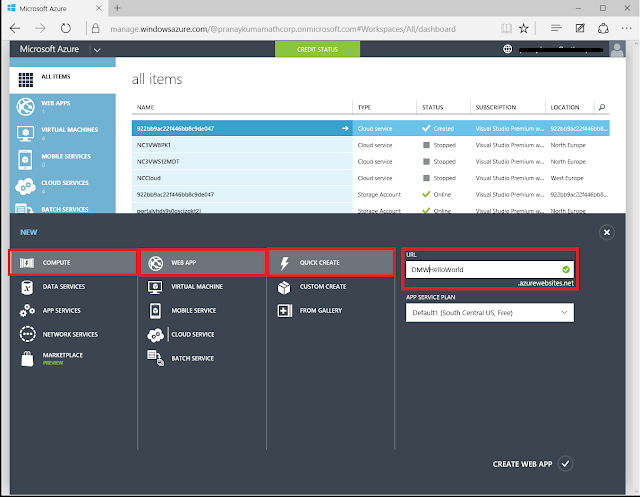Select the NCCloud cloud service row
Viewport: 640px width, 497px height.
[371, 178]
